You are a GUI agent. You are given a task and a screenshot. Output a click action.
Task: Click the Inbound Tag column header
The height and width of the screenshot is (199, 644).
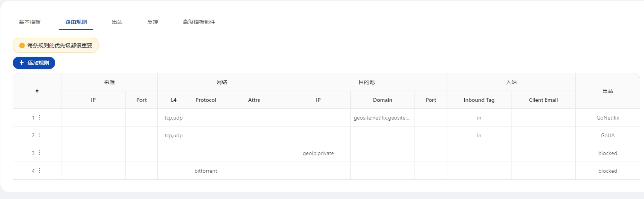(479, 100)
